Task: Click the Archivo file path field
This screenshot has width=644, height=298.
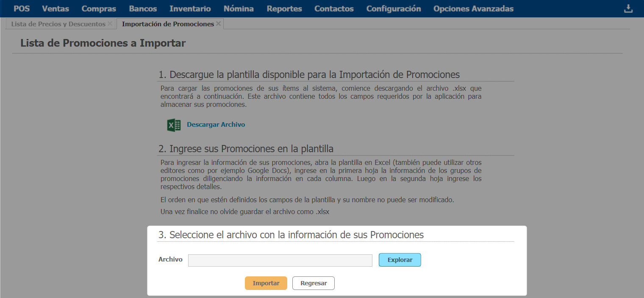Action: 280,260
